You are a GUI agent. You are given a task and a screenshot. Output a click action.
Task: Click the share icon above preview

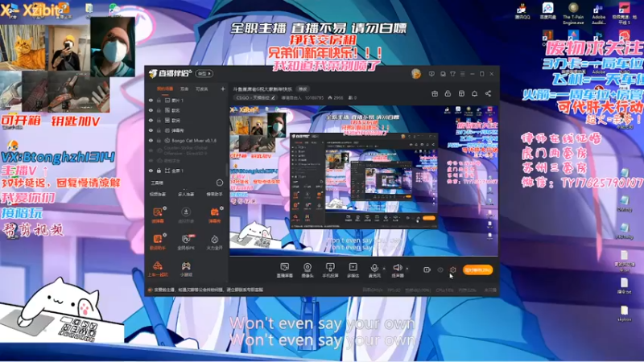point(488,93)
